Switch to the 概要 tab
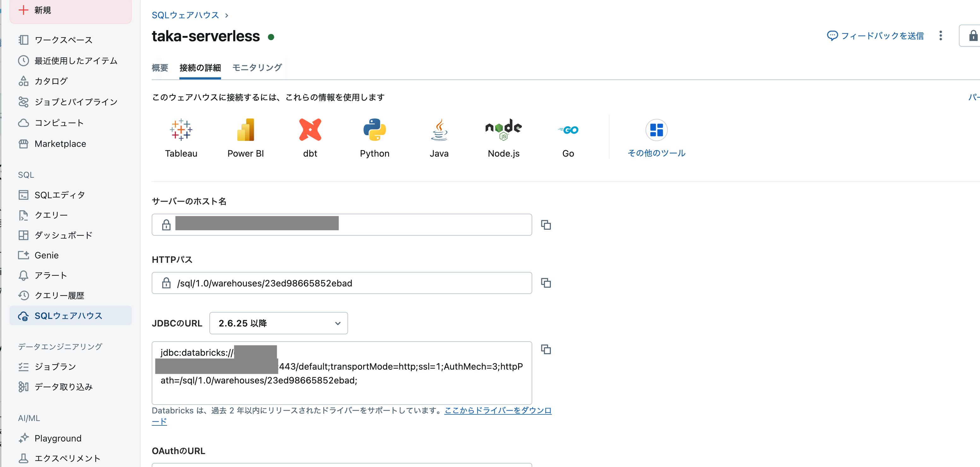The height and width of the screenshot is (467, 980). 160,67
